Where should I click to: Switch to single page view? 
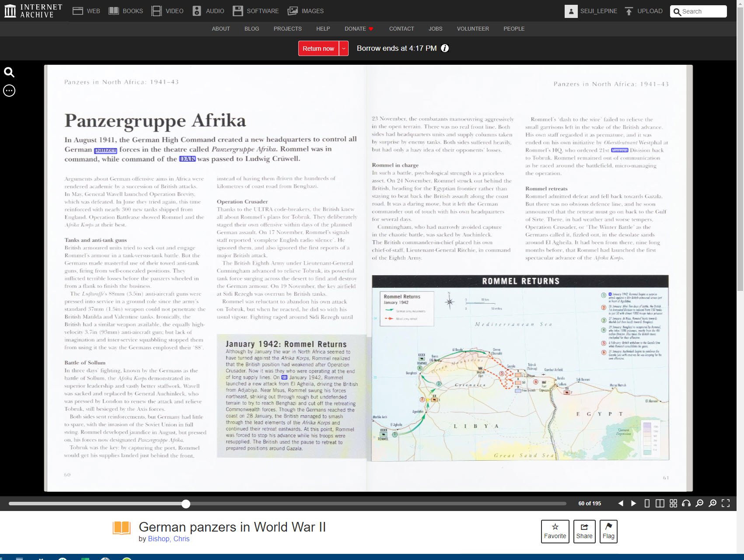point(647,504)
